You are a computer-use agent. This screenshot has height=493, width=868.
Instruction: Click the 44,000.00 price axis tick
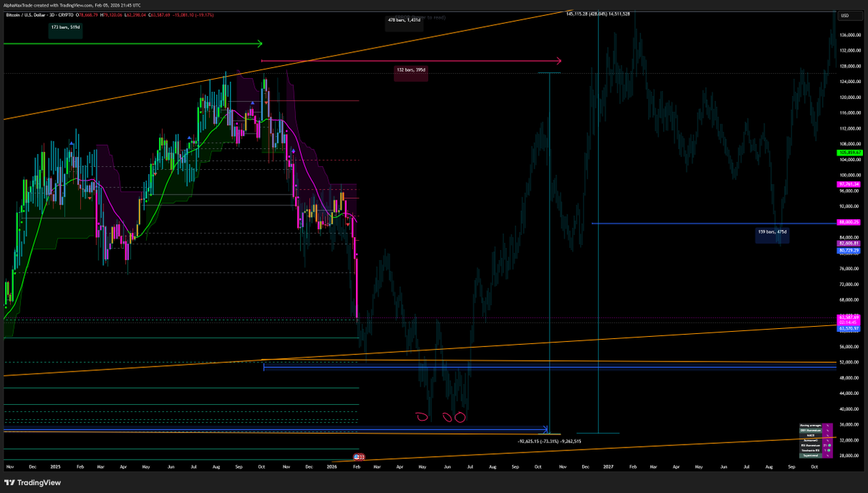click(x=848, y=393)
